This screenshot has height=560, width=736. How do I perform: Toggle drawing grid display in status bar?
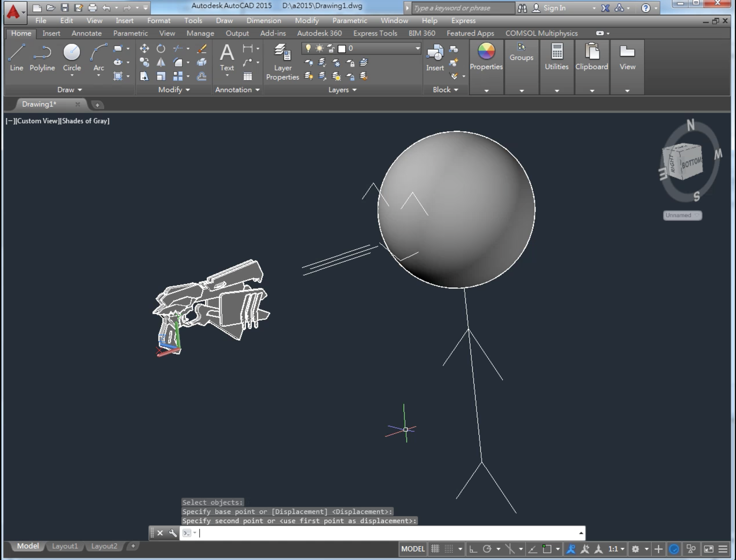tap(435, 549)
